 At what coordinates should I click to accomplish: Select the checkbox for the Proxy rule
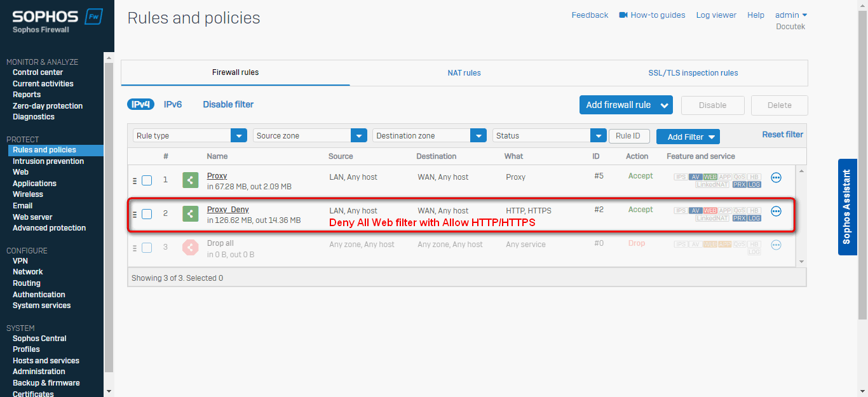coord(147,180)
